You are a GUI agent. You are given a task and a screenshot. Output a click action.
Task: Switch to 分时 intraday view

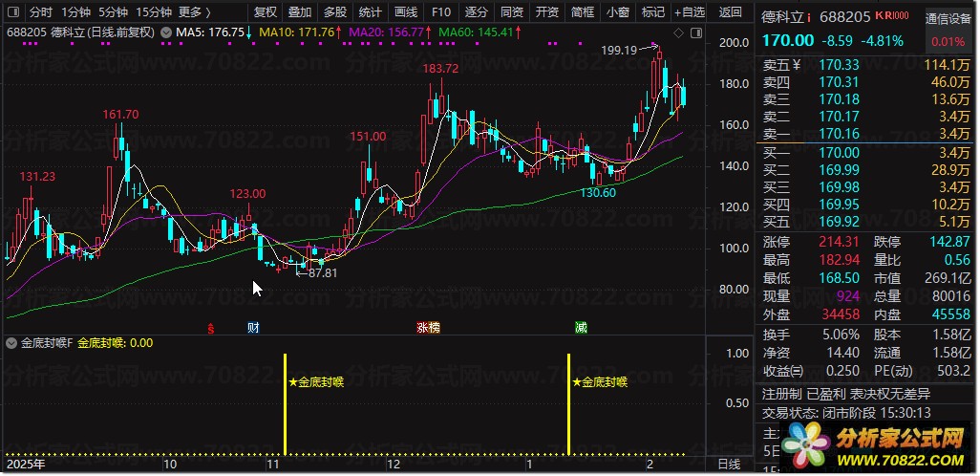pyautogui.click(x=42, y=11)
